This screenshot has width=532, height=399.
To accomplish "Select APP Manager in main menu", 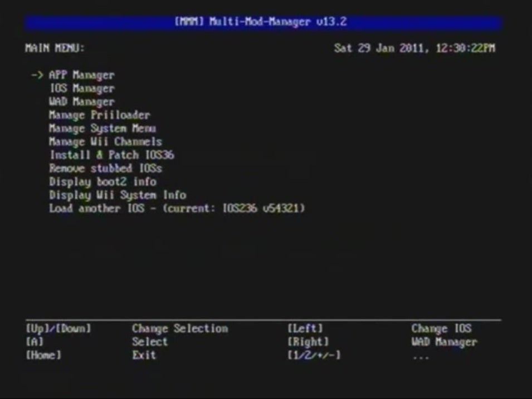I will (82, 75).
